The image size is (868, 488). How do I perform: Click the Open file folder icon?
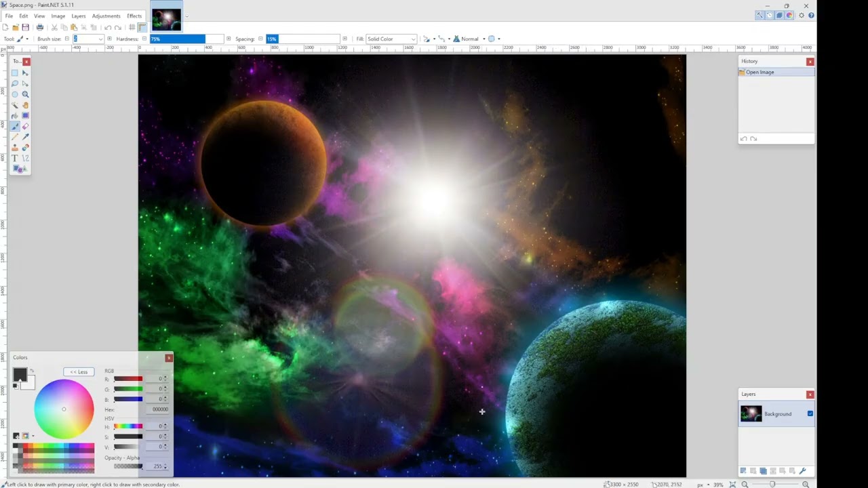(15, 27)
